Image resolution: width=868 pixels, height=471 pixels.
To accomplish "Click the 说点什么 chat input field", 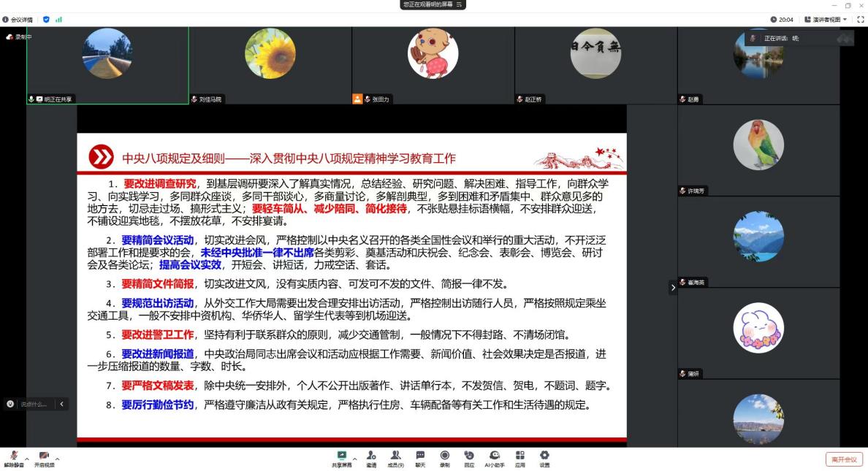I will click(x=34, y=404).
